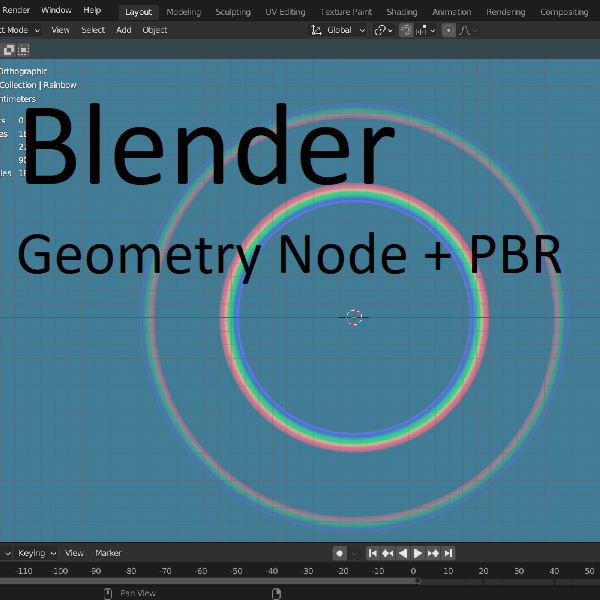The height and width of the screenshot is (600, 600).
Task: Switch to the Animation workspace tab
Action: pyautogui.click(x=452, y=12)
